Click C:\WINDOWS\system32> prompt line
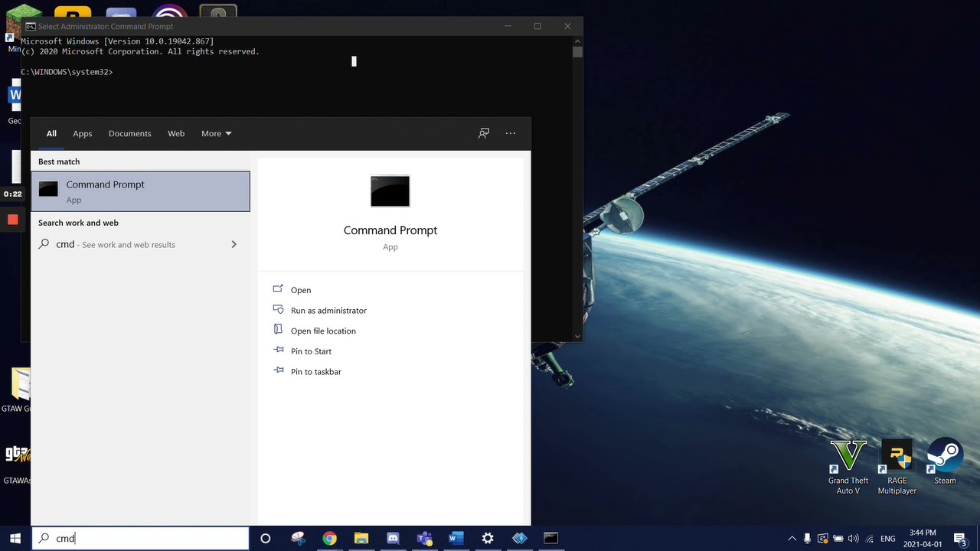Image resolution: width=980 pixels, height=551 pixels. pyautogui.click(x=67, y=72)
